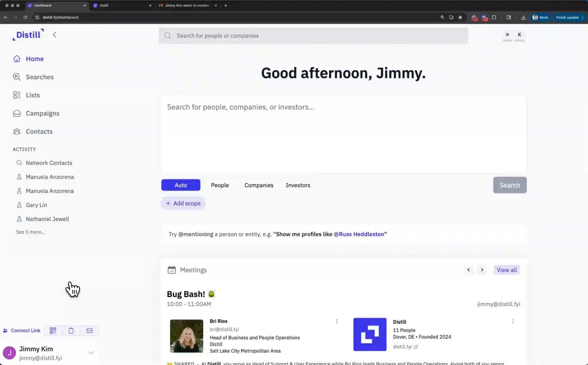Focus the top people or companies search bar
The image size is (588, 365).
point(313,35)
